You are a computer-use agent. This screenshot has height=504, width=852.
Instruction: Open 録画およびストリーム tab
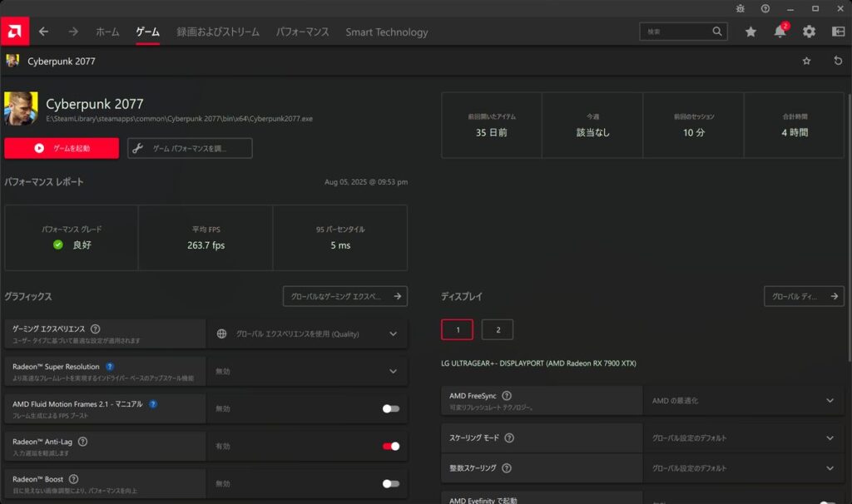click(x=218, y=32)
